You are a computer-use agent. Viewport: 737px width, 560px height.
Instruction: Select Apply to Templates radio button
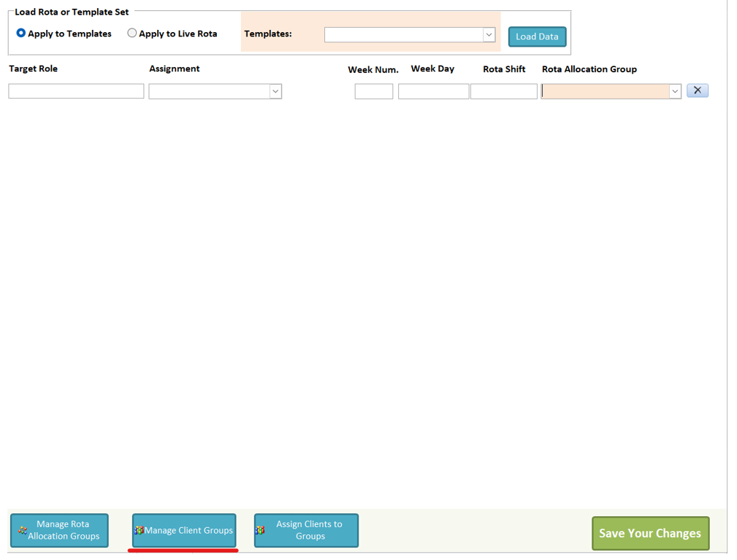pyautogui.click(x=20, y=34)
